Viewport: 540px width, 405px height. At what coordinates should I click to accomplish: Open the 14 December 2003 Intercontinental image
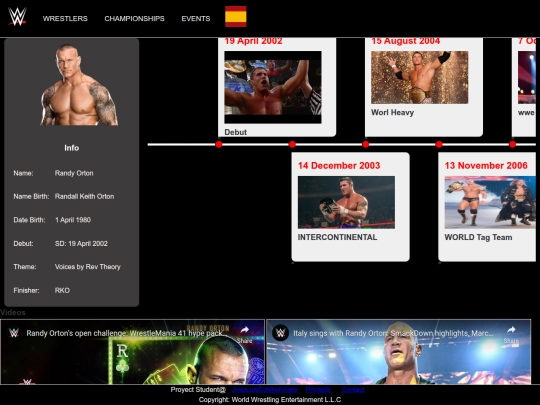(x=346, y=202)
